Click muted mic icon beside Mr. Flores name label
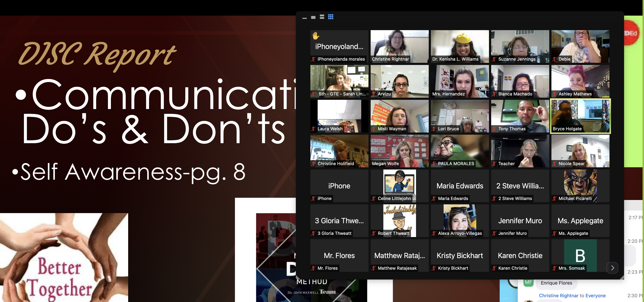The width and height of the screenshot is (644, 302). pos(313,268)
